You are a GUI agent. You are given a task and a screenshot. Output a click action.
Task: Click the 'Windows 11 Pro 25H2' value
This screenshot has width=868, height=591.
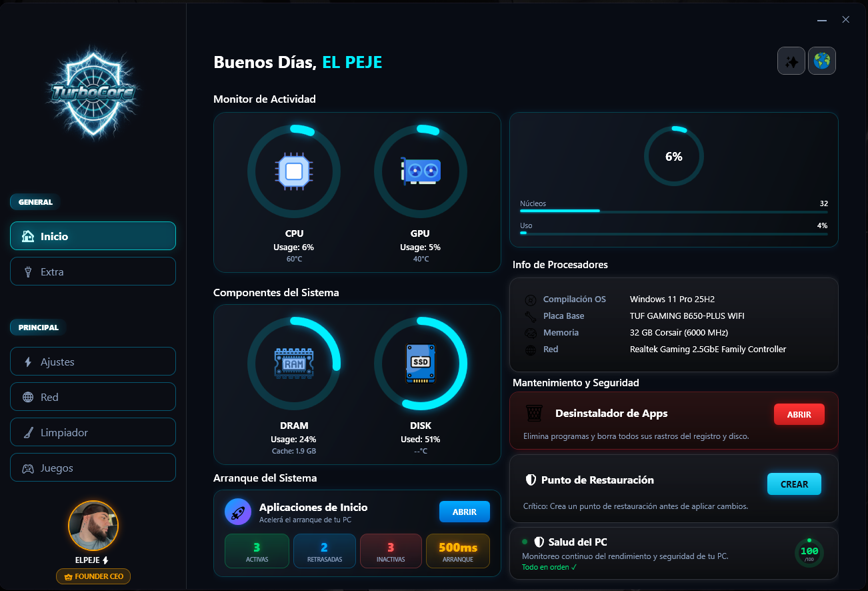tap(672, 300)
